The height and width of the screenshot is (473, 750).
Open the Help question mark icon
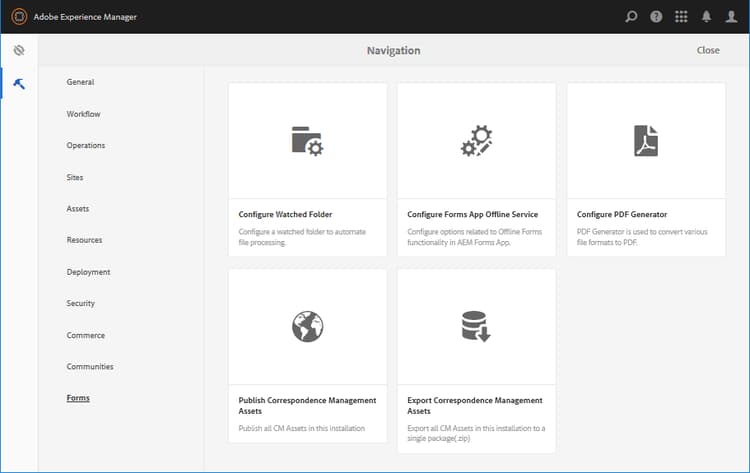click(656, 17)
